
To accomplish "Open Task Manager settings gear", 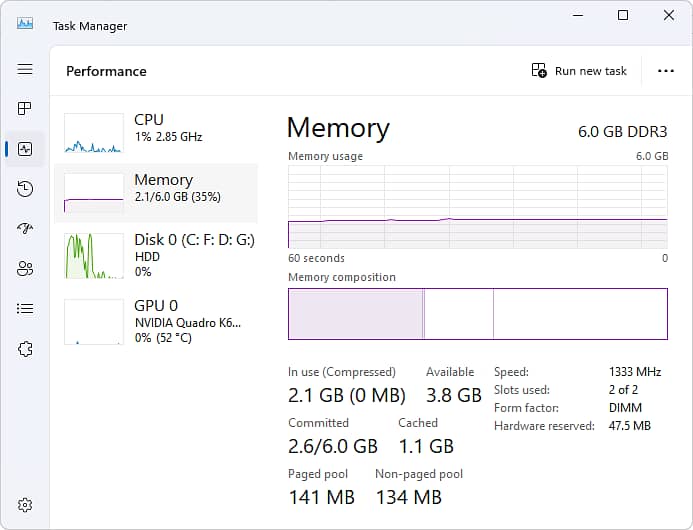I will point(25,505).
